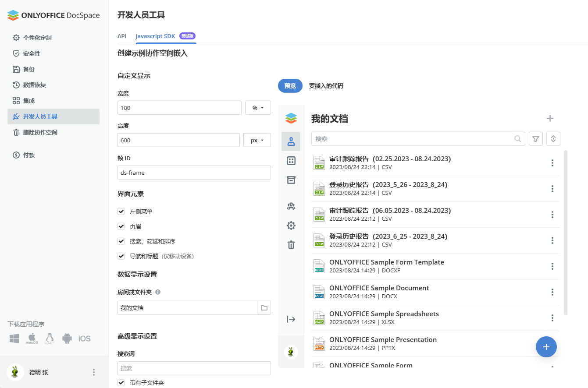Toggle the 页眉 checkbox
This screenshot has width=588, height=388.
coord(121,226)
